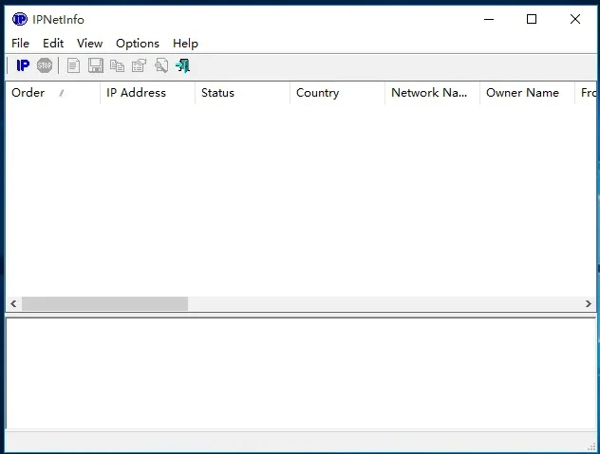Image resolution: width=600 pixels, height=454 pixels.
Task: Open the Properties toolbar icon
Action: [x=139, y=66]
